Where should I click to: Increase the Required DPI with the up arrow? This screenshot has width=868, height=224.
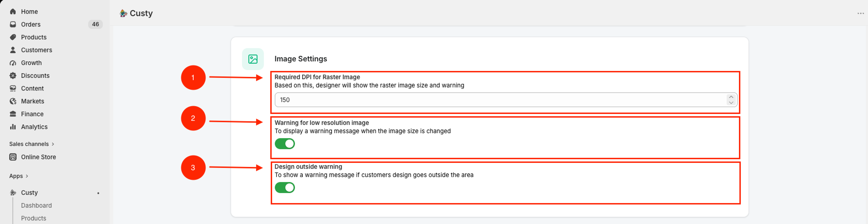(731, 97)
